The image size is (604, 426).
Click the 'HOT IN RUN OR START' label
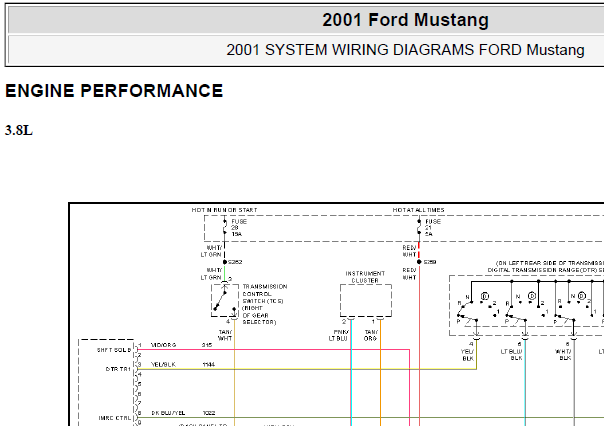tap(224, 210)
